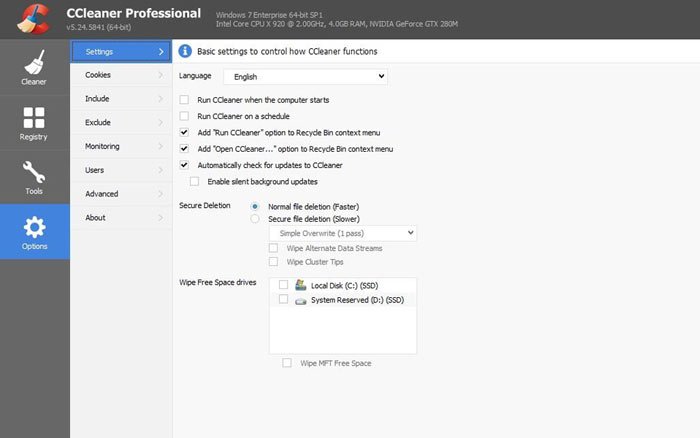Click the Registry label in the sidebar
Viewport: 700px width, 438px height.
pyautogui.click(x=33, y=137)
